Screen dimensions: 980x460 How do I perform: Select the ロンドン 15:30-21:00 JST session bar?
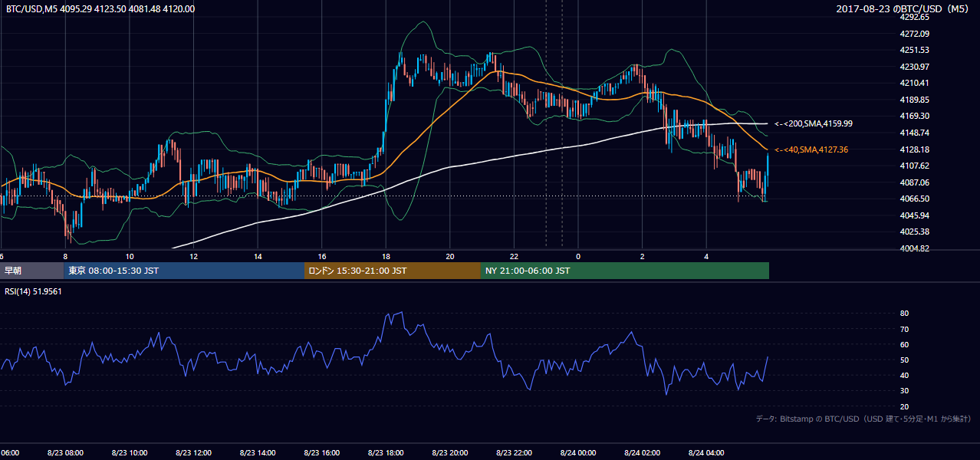(393, 271)
